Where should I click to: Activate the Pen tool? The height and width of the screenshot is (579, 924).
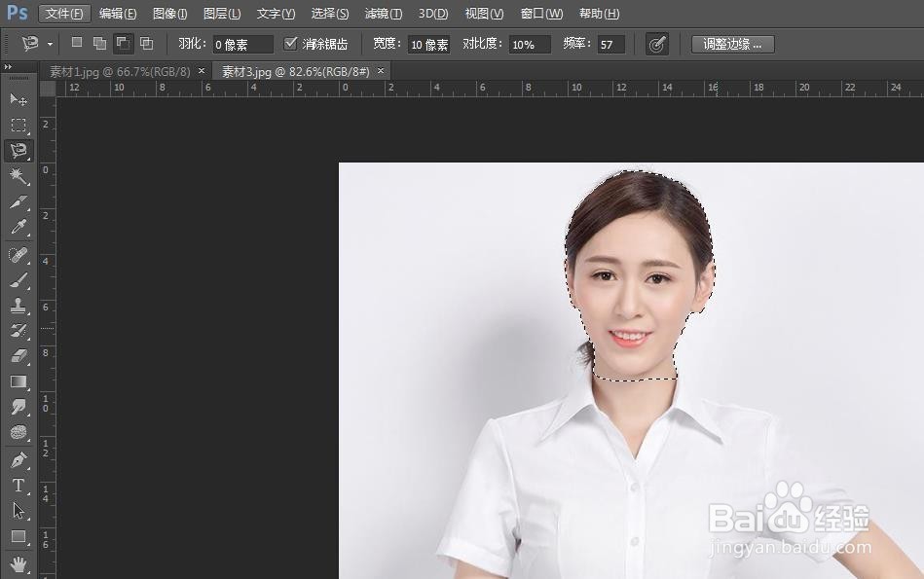(x=18, y=458)
